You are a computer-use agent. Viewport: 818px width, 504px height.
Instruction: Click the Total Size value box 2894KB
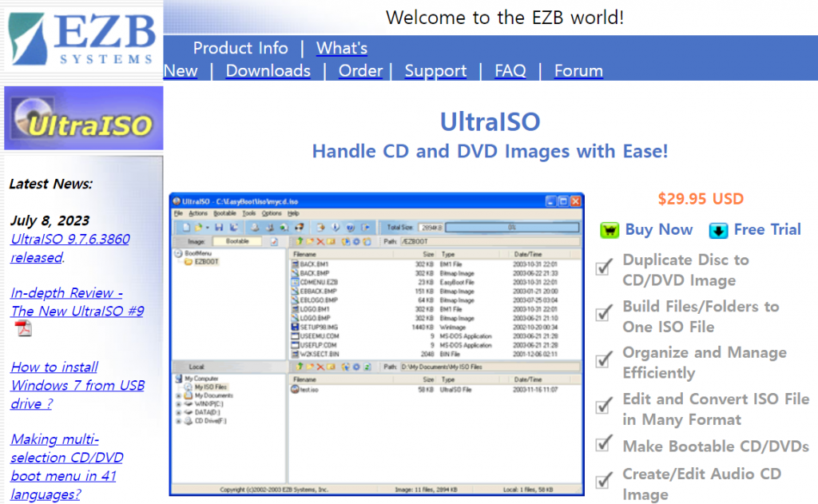431,228
